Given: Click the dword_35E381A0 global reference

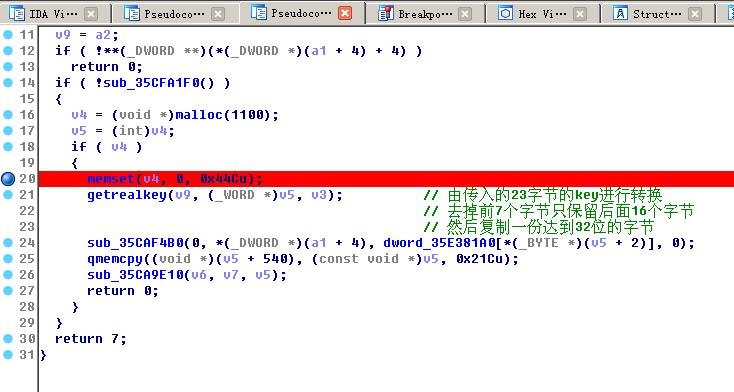Looking at the screenshot, I should point(439,243).
